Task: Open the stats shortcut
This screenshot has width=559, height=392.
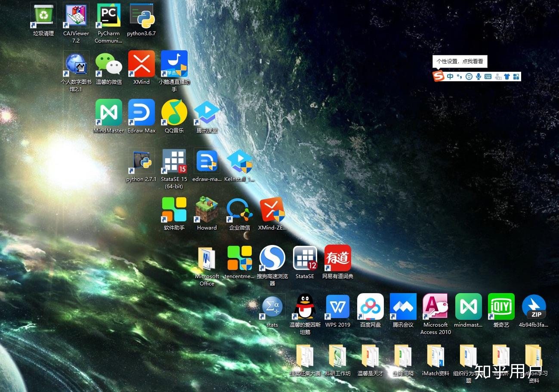Action: [x=272, y=307]
